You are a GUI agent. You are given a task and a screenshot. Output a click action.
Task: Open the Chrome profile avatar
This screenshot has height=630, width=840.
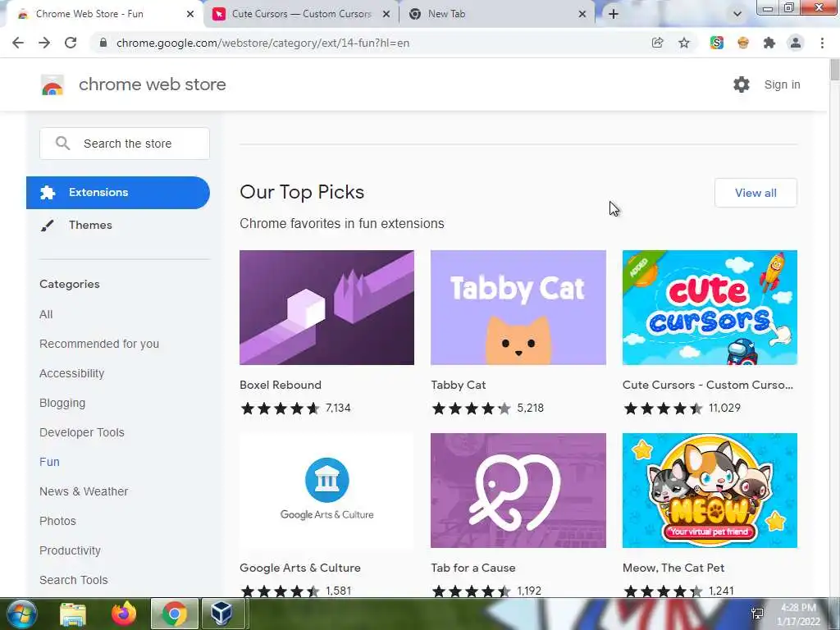coord(796,43)
